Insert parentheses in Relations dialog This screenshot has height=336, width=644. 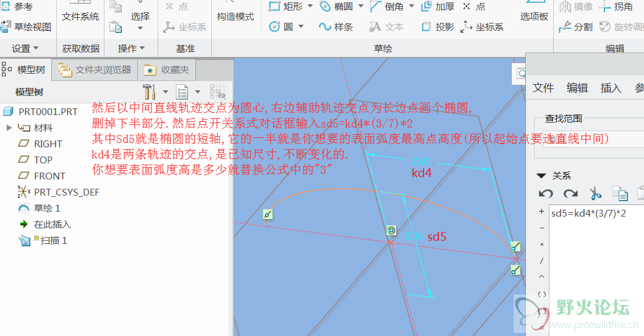tap(542, 294)
